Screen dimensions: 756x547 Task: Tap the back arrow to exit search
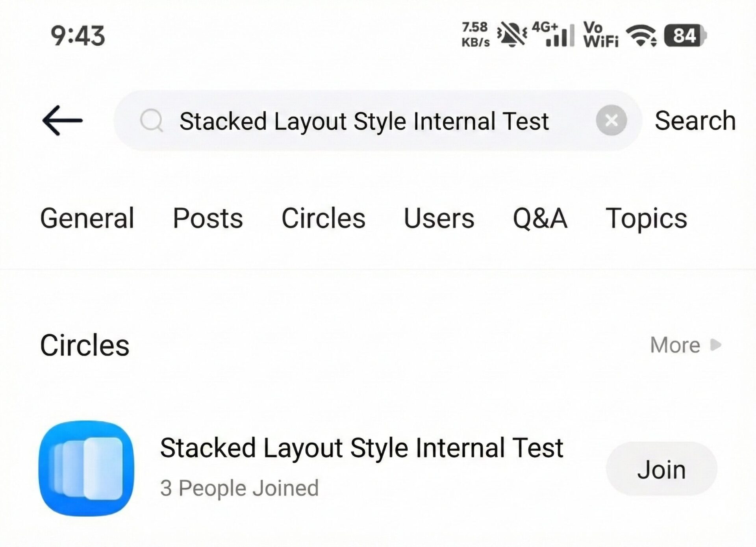[63, 120]
